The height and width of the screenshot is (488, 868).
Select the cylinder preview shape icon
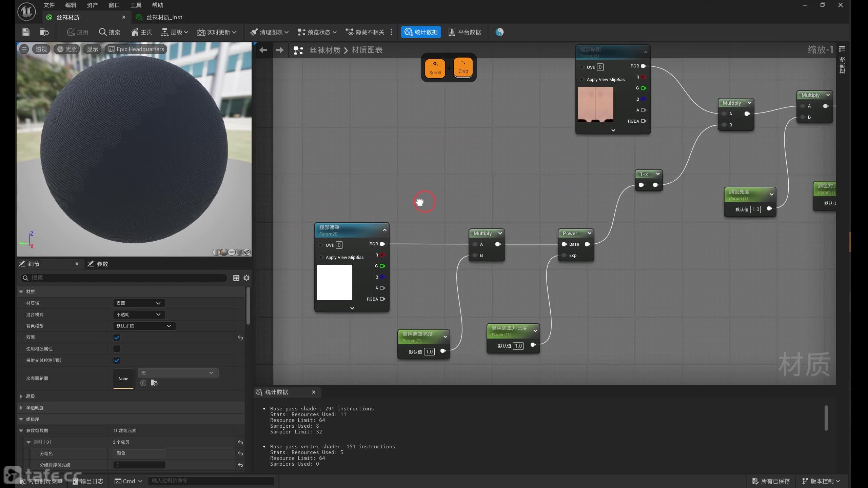coord(216,252)
